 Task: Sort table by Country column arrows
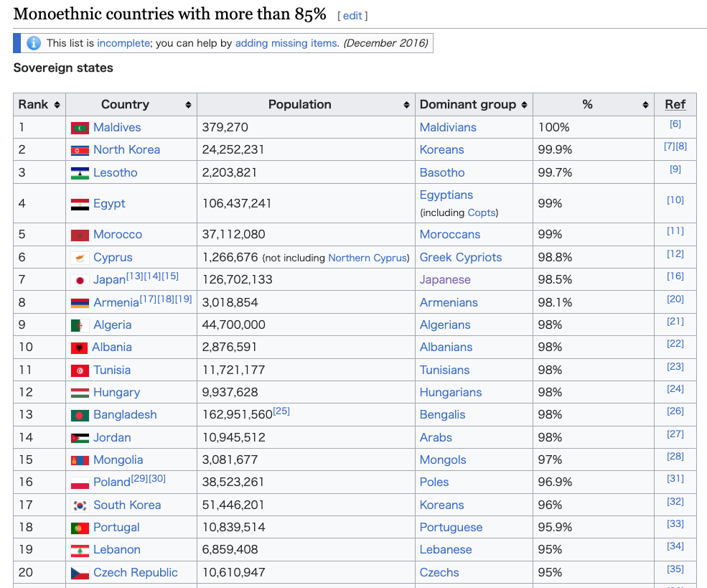(188, 105)
